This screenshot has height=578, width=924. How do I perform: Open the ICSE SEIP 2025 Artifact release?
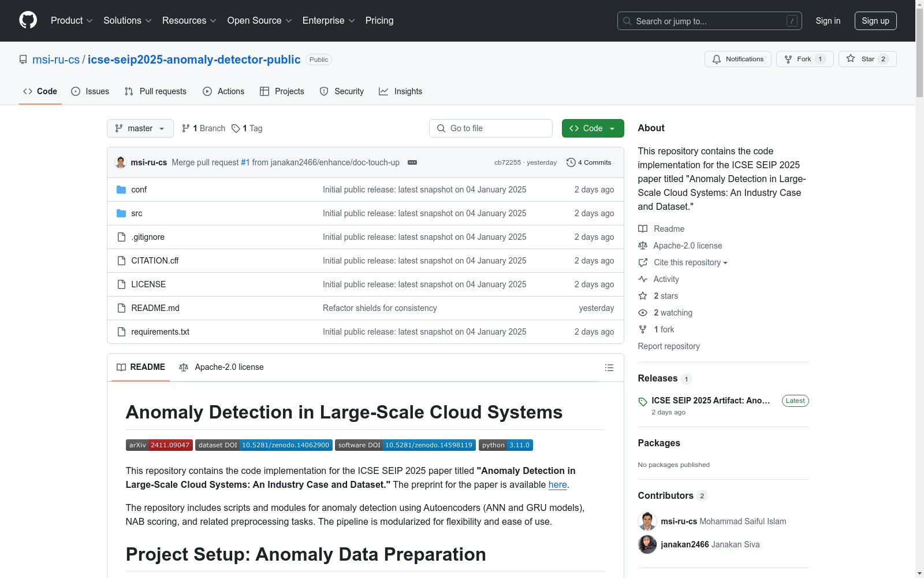[711, 401]
